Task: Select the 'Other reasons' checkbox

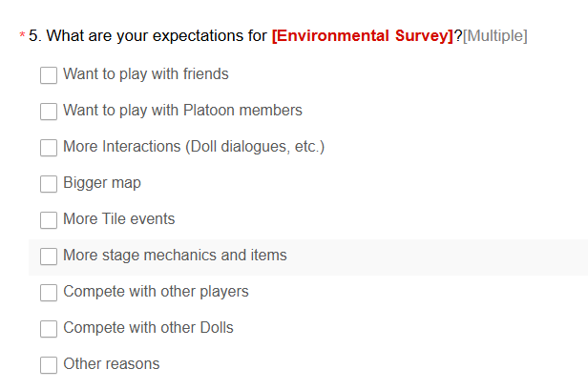Action: click(x=49, y=365)
